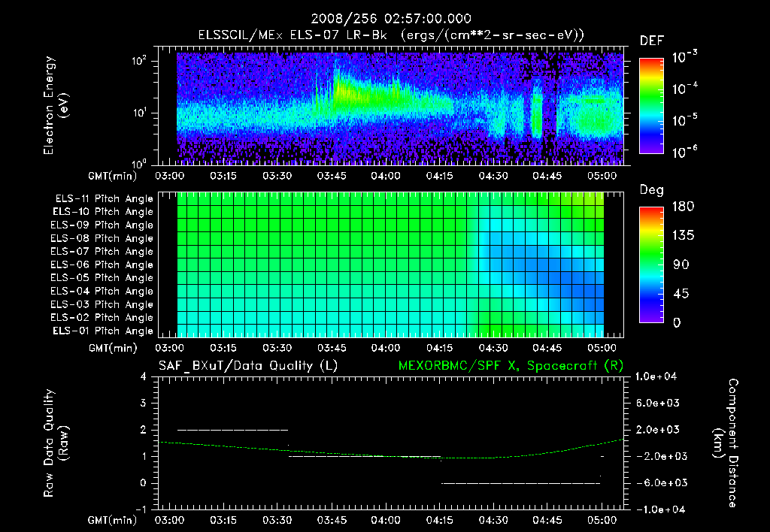Screen dimensions: 770x532
Task: Click 04:45 tick under the pitch angle panel
Action: (547, 348)
